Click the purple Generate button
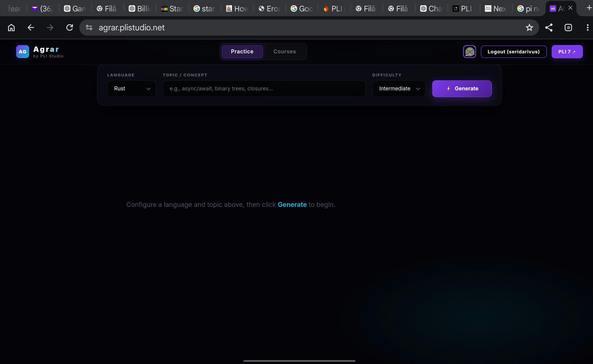The image size is (593, 364). (x=462, y=89)
